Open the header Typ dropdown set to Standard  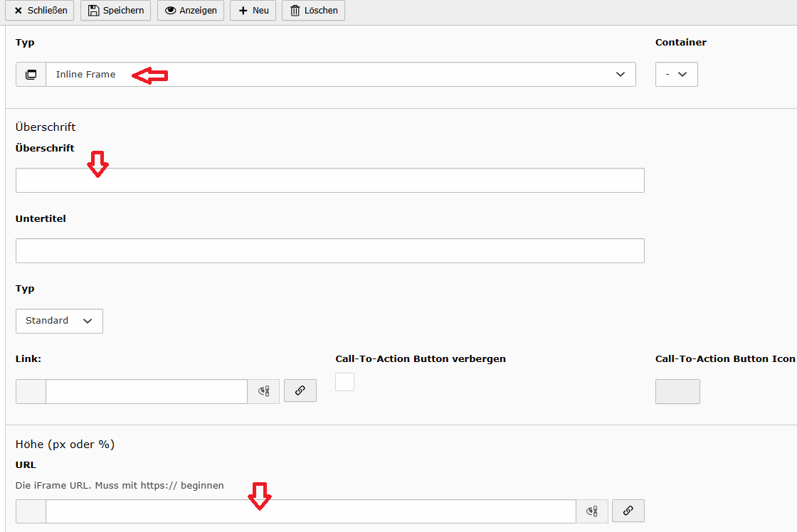click(59, 321)
